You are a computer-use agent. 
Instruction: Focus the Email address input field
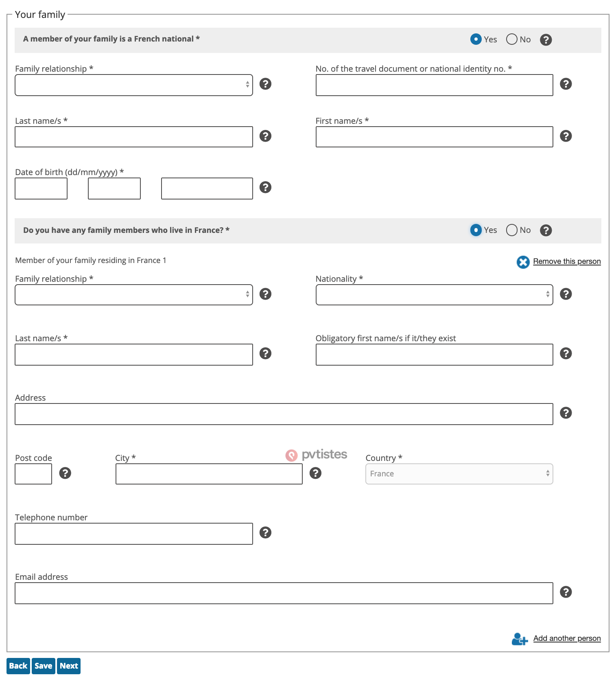point(284,593)
